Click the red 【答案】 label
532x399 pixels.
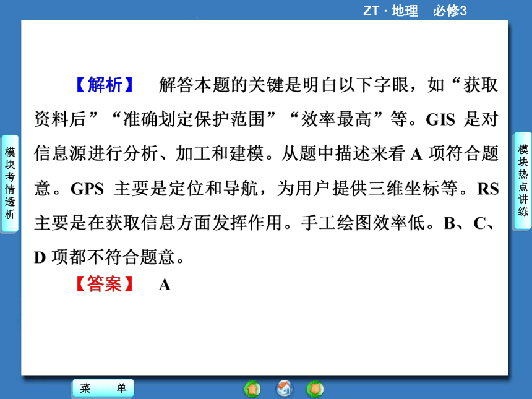tap(105, 284)
